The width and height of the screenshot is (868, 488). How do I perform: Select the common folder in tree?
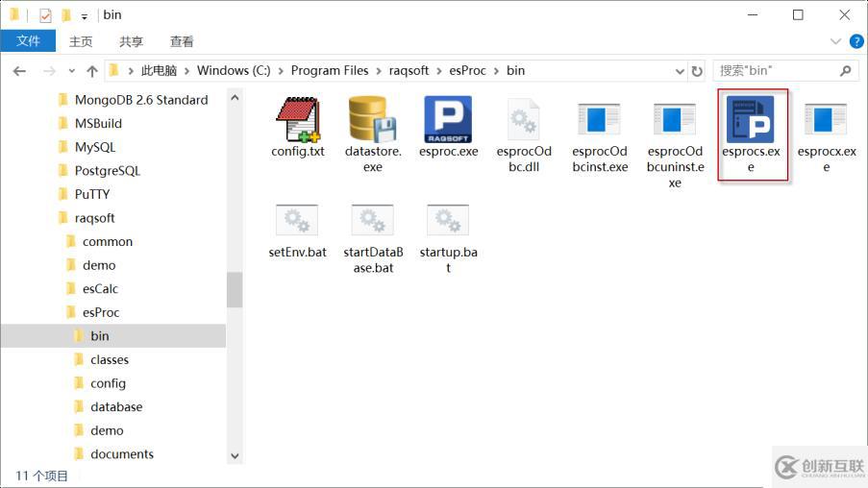108,242
